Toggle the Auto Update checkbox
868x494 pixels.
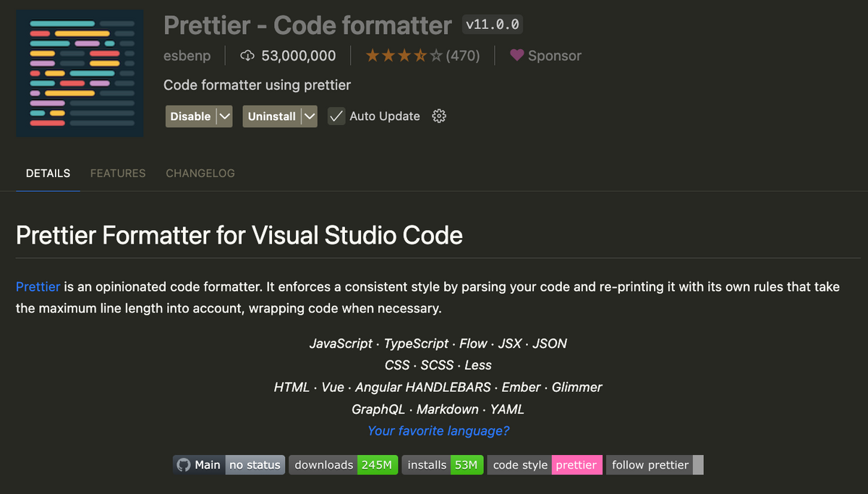coord(336,116)
